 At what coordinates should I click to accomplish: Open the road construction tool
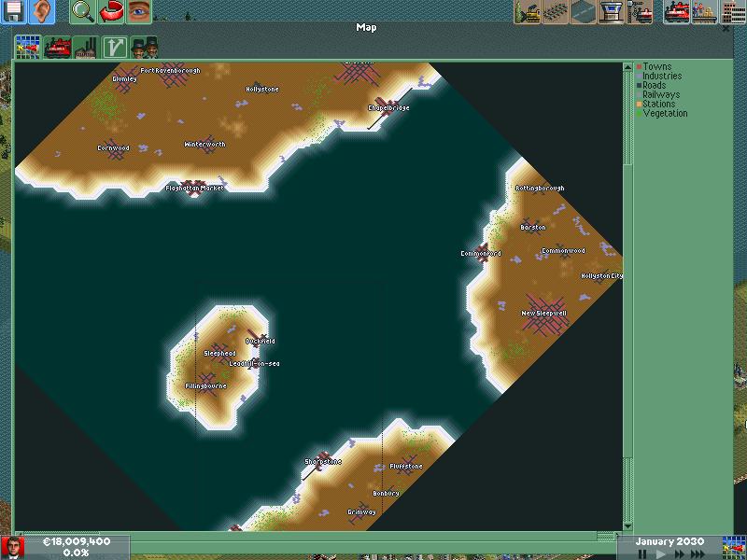coord(584,11)
